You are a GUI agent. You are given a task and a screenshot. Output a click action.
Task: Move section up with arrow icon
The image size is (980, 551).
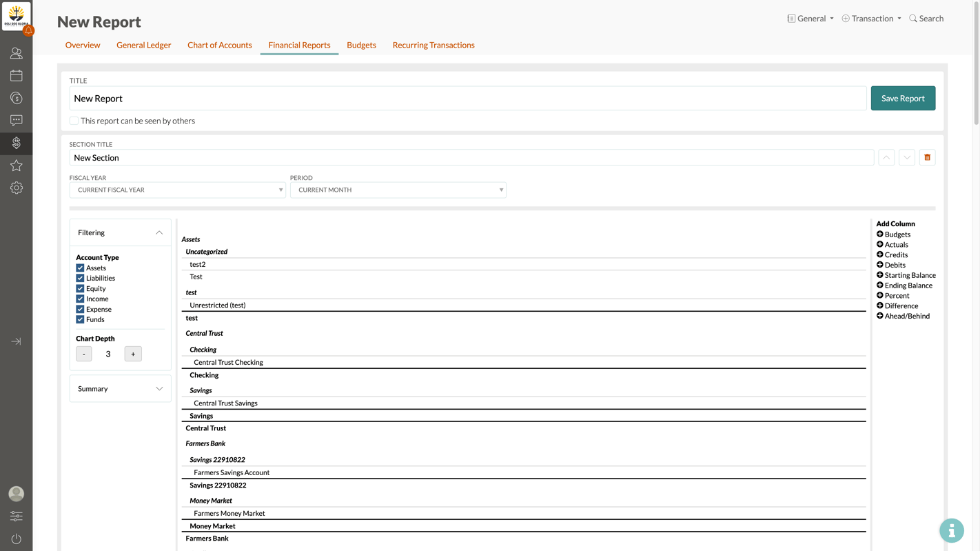pos(886,157)
